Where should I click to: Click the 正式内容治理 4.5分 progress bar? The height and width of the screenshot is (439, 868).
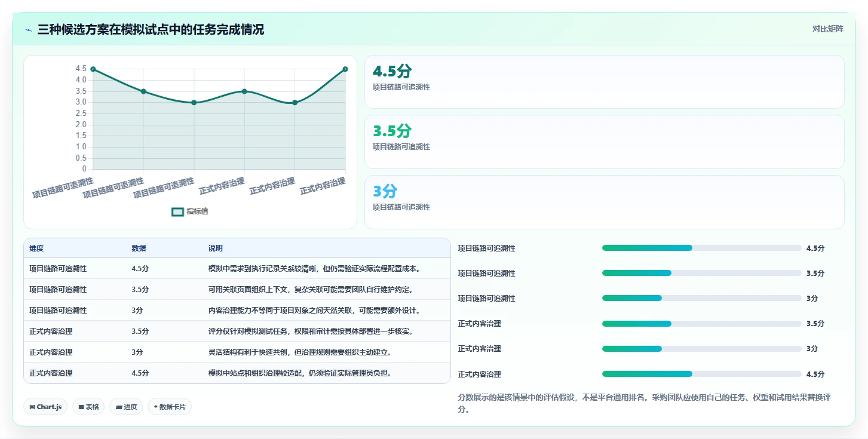point(702,374)
